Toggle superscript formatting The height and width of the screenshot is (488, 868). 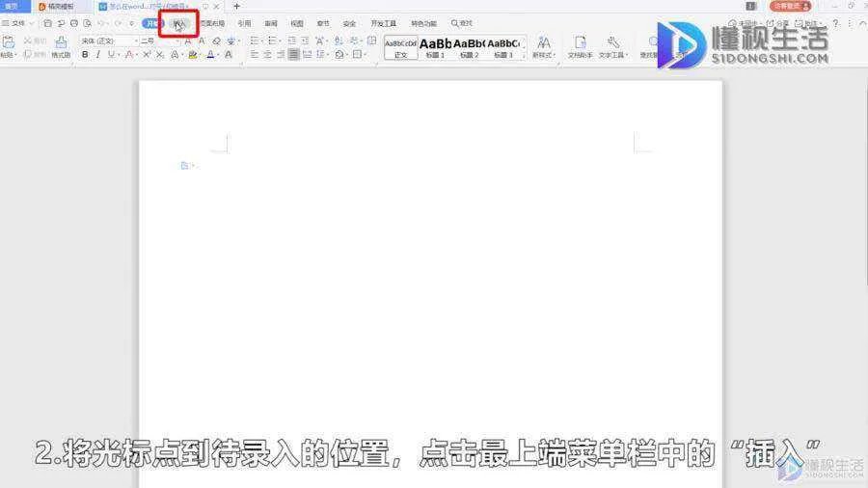click(x=147, y=54)
